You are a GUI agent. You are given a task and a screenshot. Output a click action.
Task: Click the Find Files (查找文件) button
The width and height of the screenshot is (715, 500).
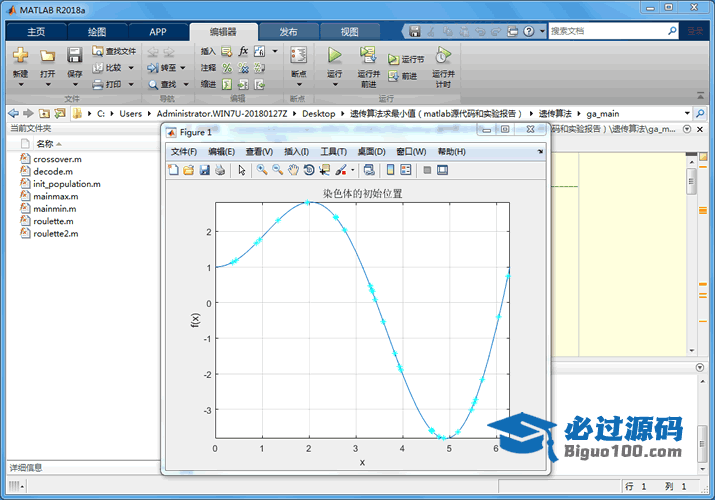click(114, 51)
